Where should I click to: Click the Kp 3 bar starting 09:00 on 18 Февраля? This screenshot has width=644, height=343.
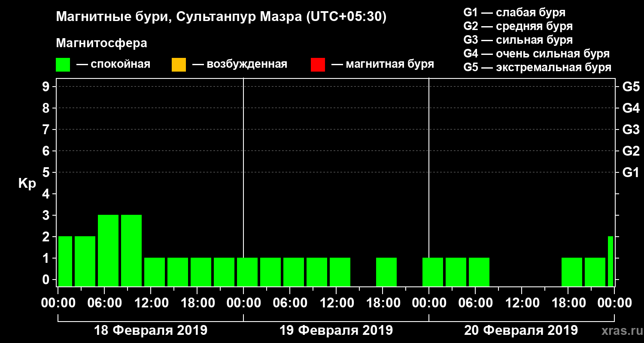click(x=131, y=250)
